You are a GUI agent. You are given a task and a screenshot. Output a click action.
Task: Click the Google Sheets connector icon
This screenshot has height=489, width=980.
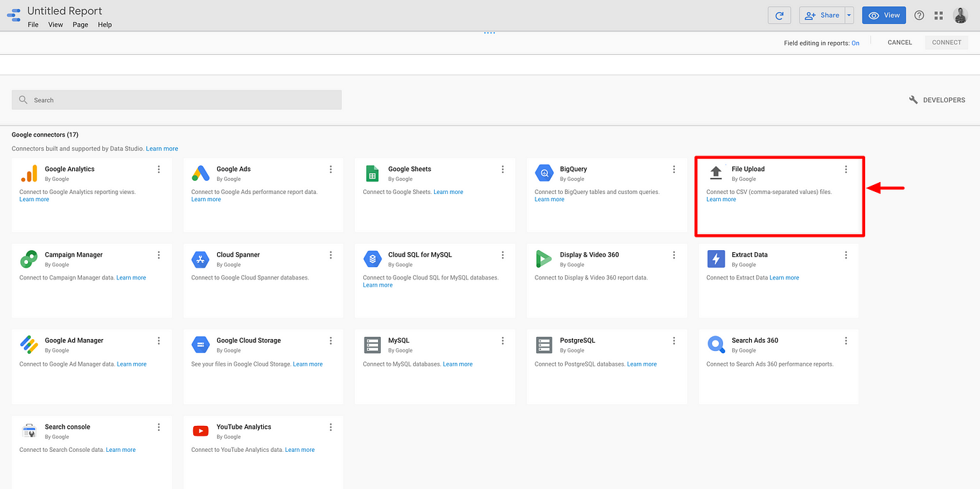pos(372,174)
